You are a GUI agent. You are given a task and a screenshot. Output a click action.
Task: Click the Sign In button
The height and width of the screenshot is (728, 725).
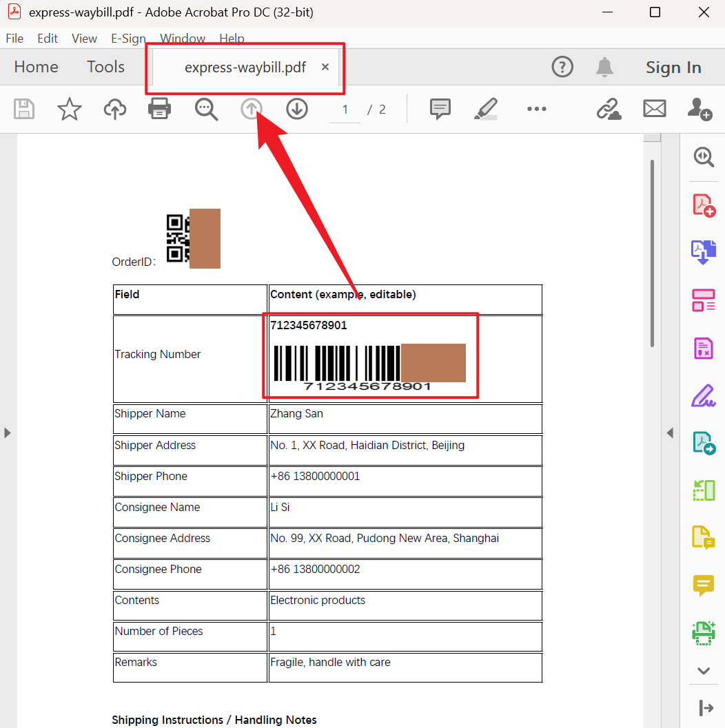tap(673, 67)
